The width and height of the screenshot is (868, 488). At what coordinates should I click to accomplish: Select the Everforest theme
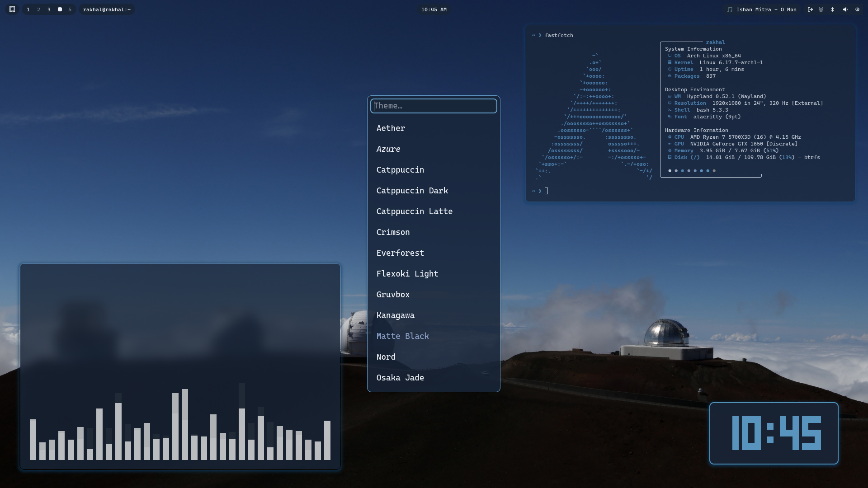(x=434, y=253)
